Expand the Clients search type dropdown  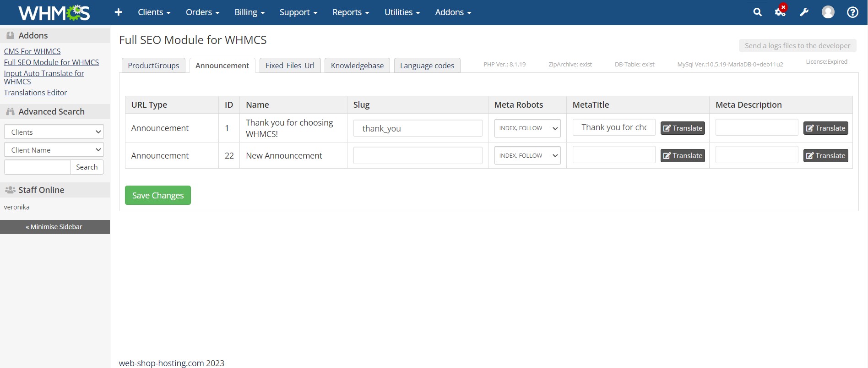54,132
